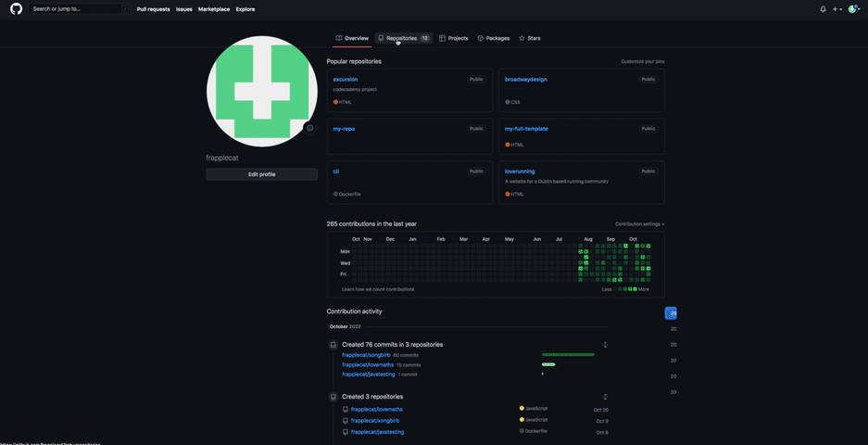The height and width of the screenshot is (445, 868).
Task: Click the "15 commits" text
Action: pos(409,365)
